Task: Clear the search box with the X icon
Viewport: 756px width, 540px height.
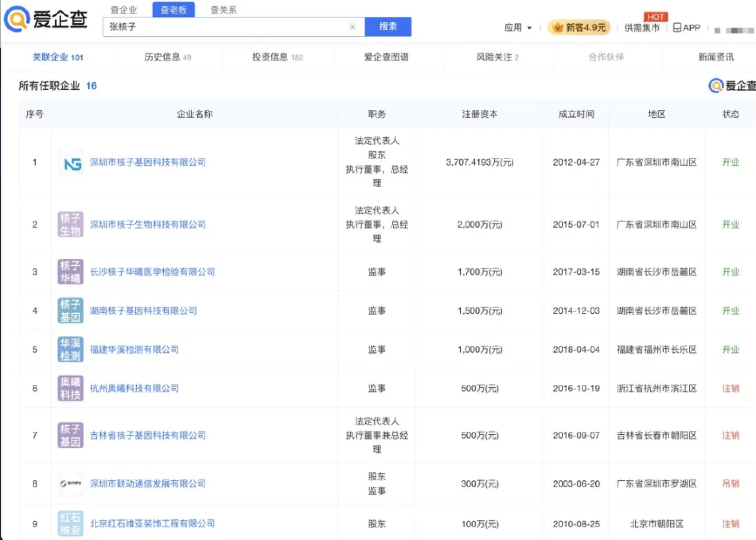Action: tap(352, 27)
